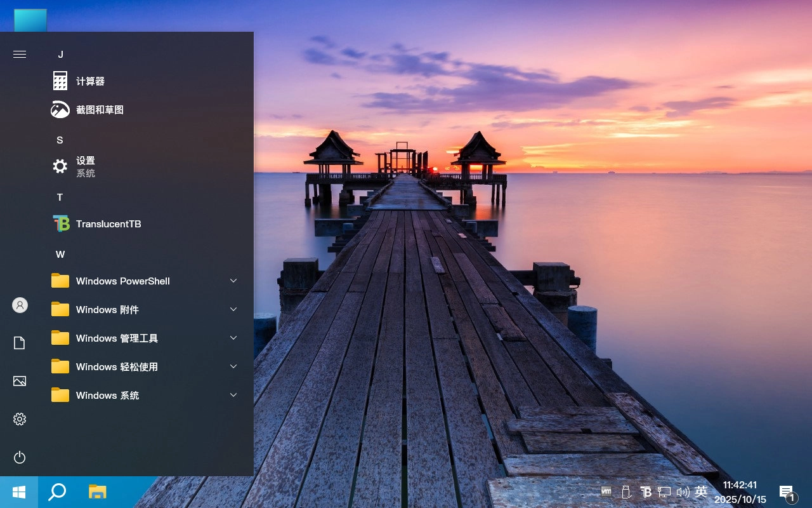Expand the Windows PowerShell folder
The width and height of the screenshot is (812, 508).
point(122,281)
